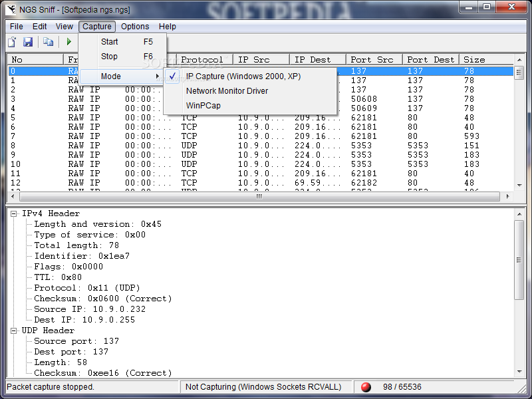Select packet row number 3 with port 50608
The width and height of the screenshot is (532, 399).
tap(261, 99)
